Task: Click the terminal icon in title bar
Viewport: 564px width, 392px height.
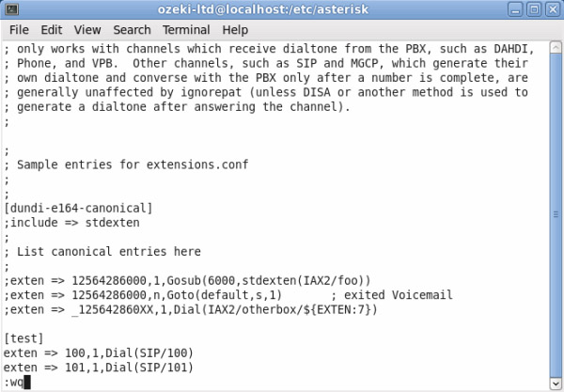Action: click(x=12, y=9)
